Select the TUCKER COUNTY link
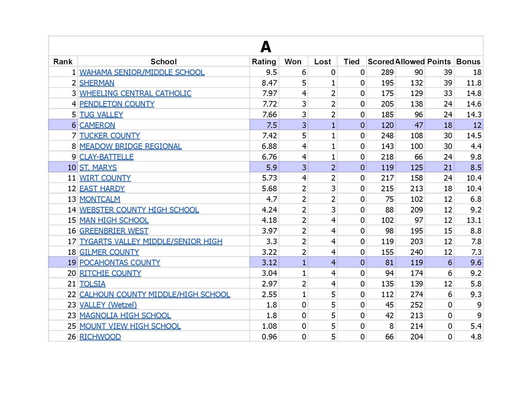Viewport: 532px width, 411px height. 109,136
